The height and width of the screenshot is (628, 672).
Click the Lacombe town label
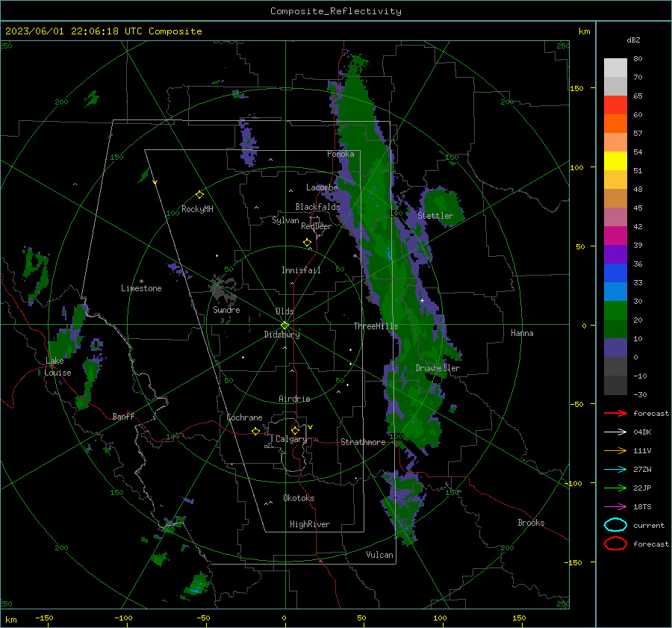click(x=322, y=187)
